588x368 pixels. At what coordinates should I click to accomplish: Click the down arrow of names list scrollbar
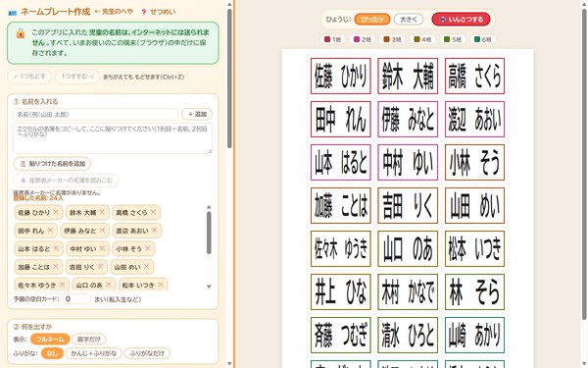coord(209,287)
